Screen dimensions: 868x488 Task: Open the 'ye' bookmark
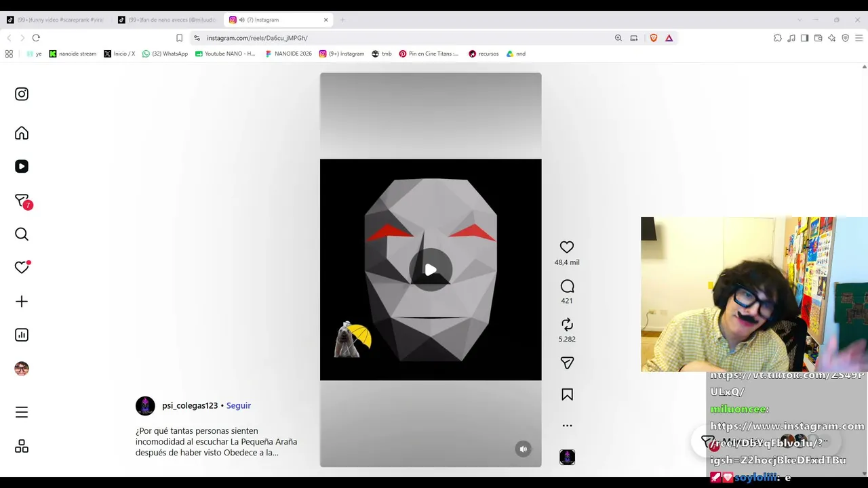pos(34,54)
